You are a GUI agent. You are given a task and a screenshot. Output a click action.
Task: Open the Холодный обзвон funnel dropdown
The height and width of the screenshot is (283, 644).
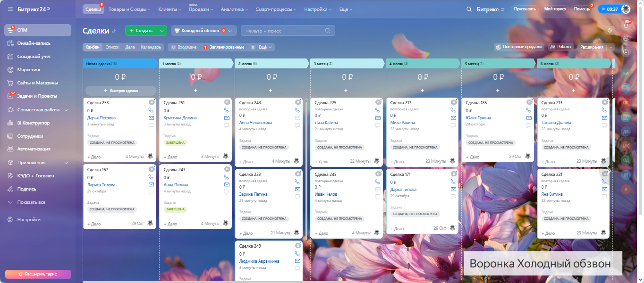point(203,31)
